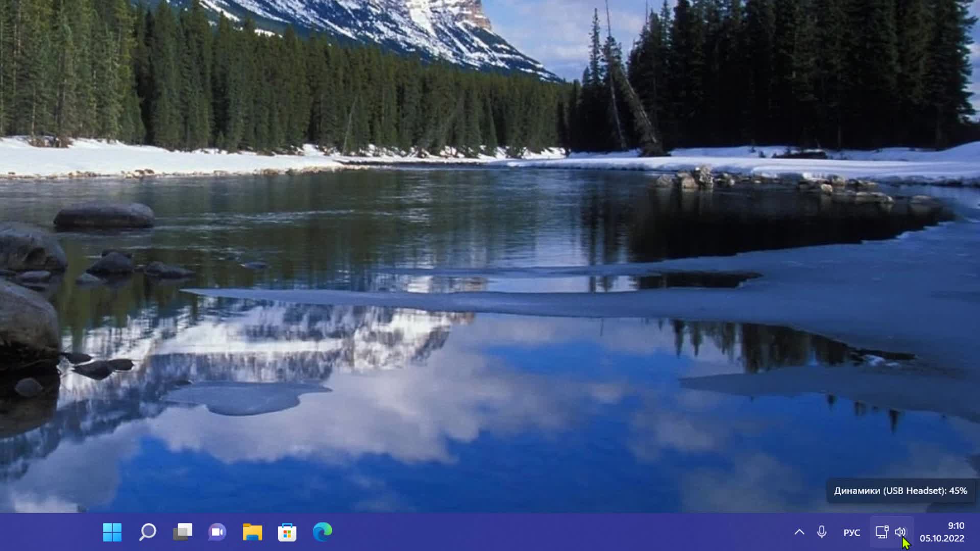Open File Explorer folder icon
This screenshot has height=551, width=980.
(252, 532)
